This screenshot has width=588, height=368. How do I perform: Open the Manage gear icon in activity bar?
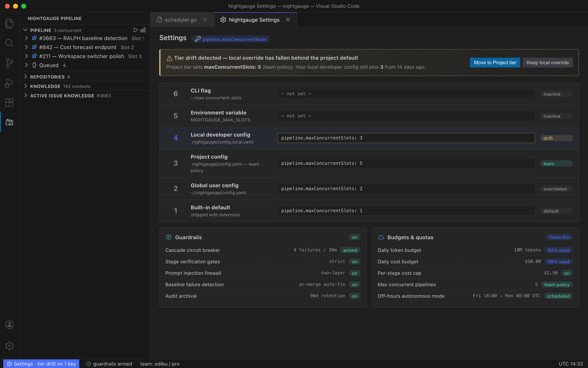click(x=9, y=346)
